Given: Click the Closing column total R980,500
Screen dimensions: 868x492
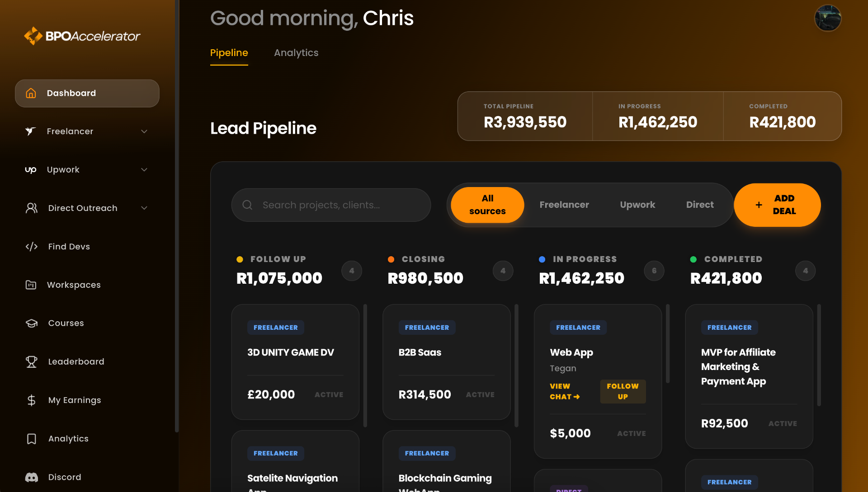Looking at the screenshot, I should [425, 278].
